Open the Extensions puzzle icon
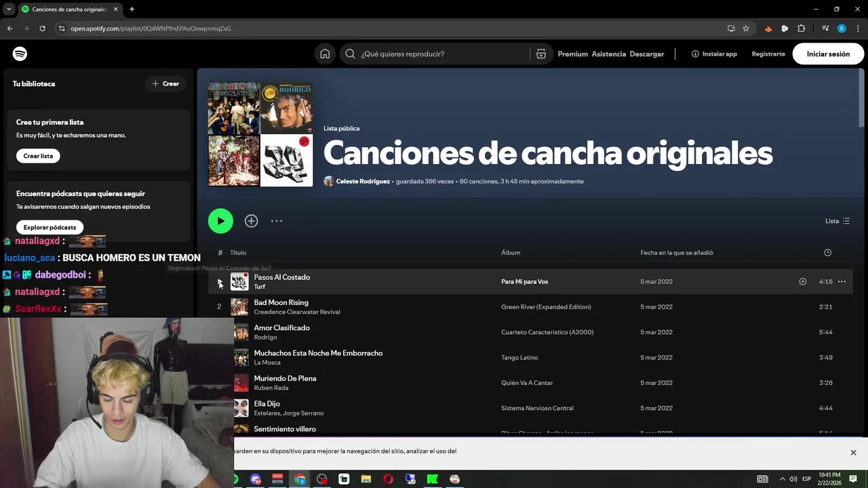The image size is (868, 488). [x=801, y=28]
